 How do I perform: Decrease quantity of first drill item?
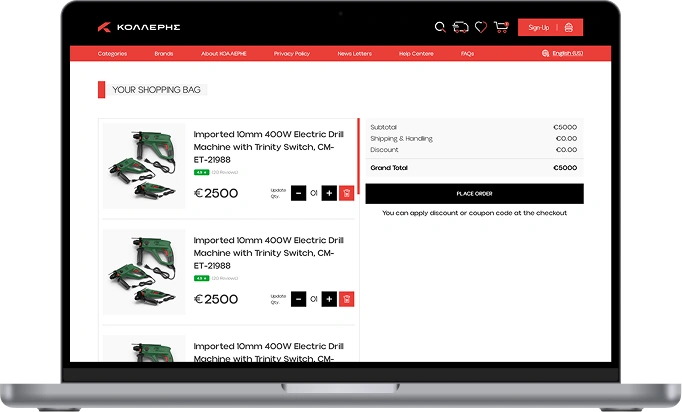pos(298,193)
